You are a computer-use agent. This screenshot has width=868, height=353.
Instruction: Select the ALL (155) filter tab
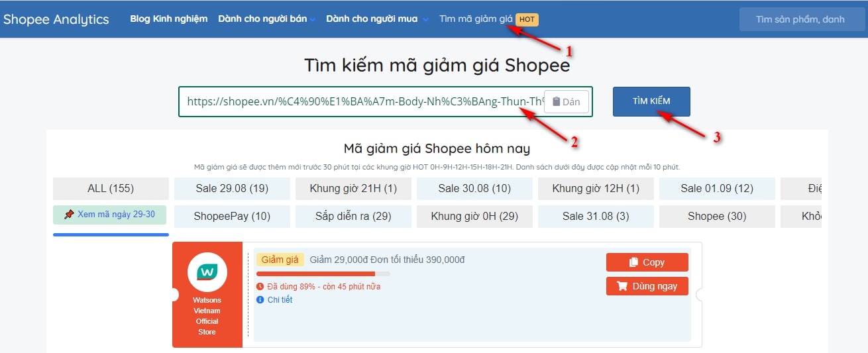point(111,189)
